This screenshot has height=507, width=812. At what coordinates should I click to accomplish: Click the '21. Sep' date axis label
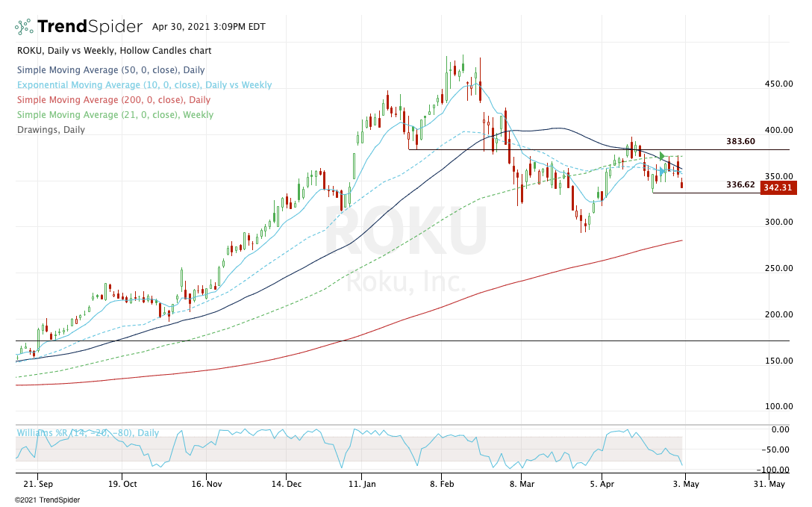pos(38,484)
